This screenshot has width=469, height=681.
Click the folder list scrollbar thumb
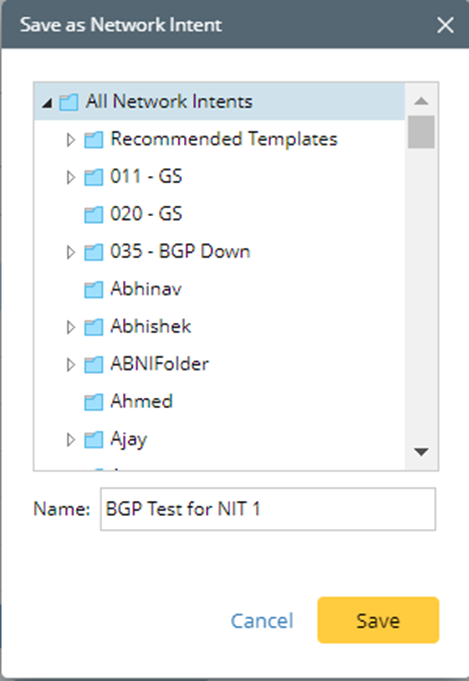[x=421, y=132]
